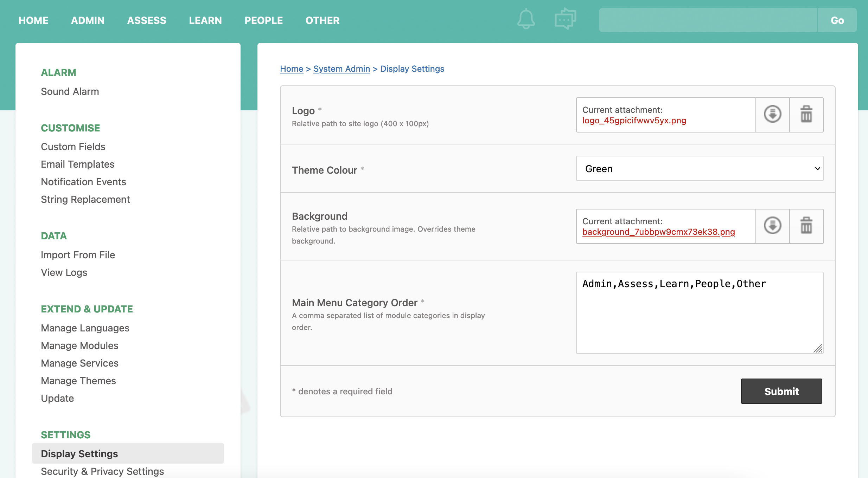Download the current logo attachment
The width and height of the screenshot is (868, 478).
(x=772, y=115)
